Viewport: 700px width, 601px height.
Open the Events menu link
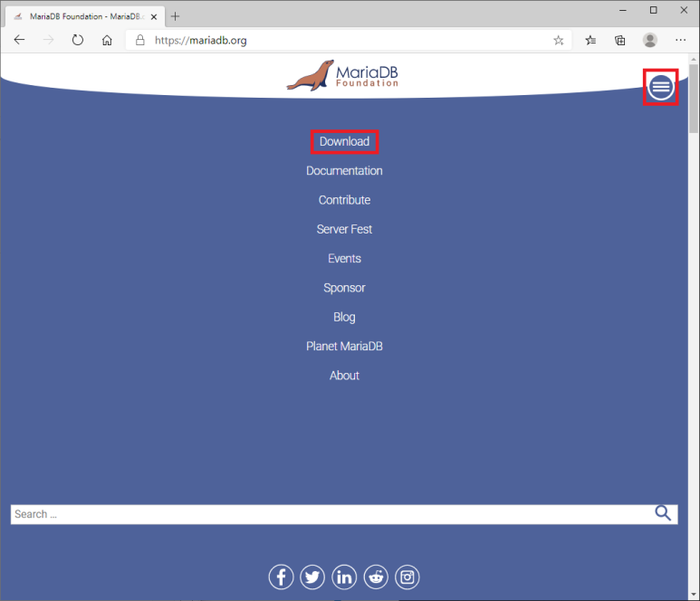pos(344,258)
